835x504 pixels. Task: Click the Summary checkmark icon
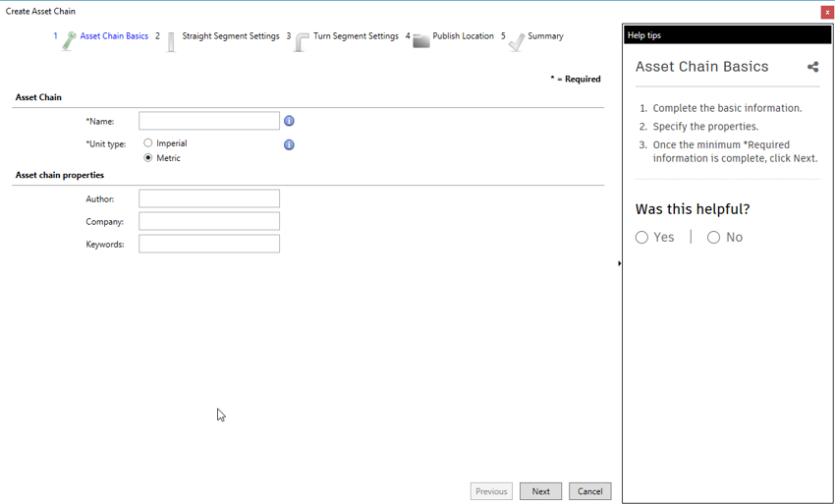coord(516,41)
